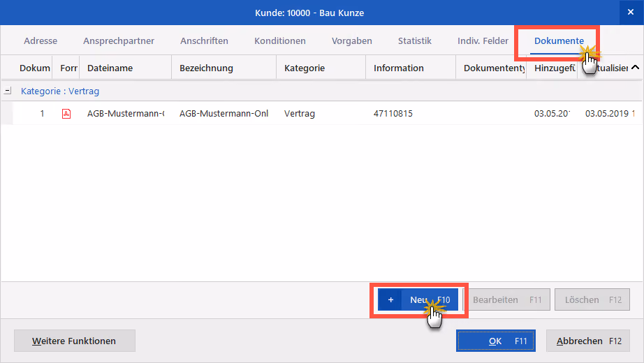Select the Vorgaben tab
The height and width of the screenshot is (363, 644).
pyautogui.click(x=351, y=40)
